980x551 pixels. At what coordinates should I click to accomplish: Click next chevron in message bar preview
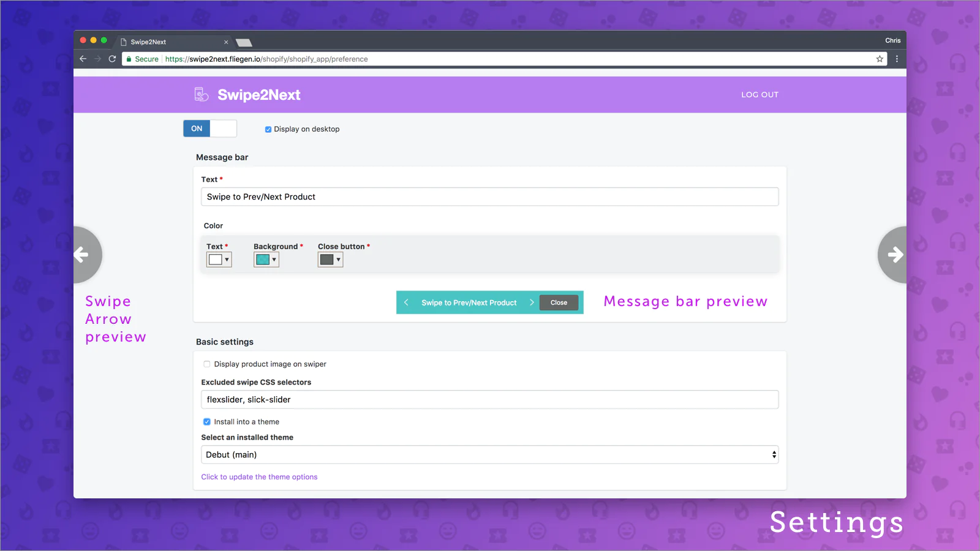point(532,302)
